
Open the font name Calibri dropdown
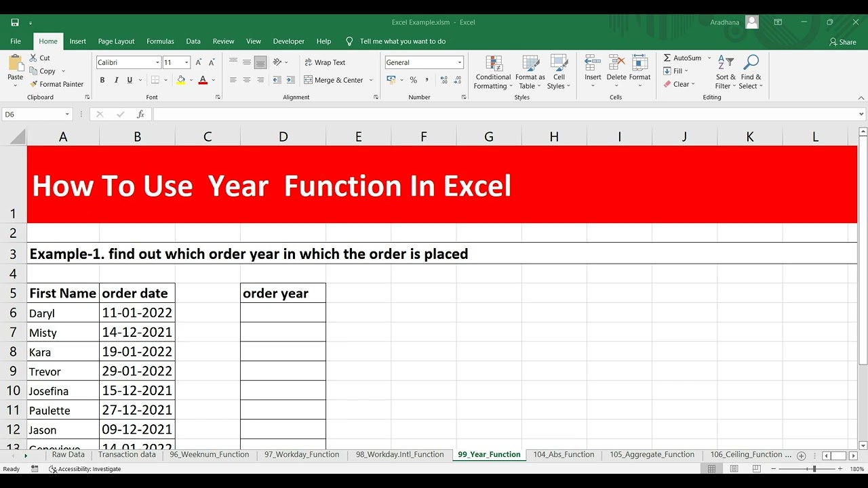pyautogui.click(x=157, y=62)
